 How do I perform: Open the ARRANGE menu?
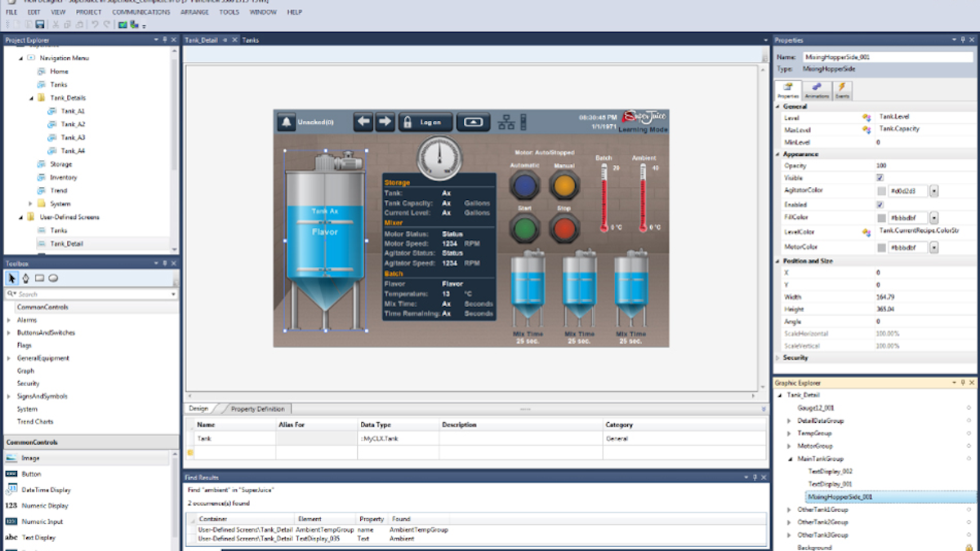click(194, 12)
